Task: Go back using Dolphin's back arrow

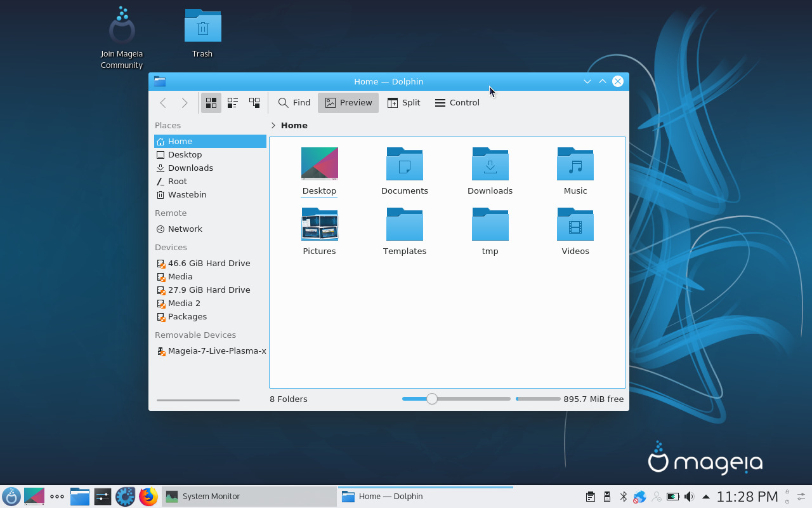Action: tap(163, 103)
